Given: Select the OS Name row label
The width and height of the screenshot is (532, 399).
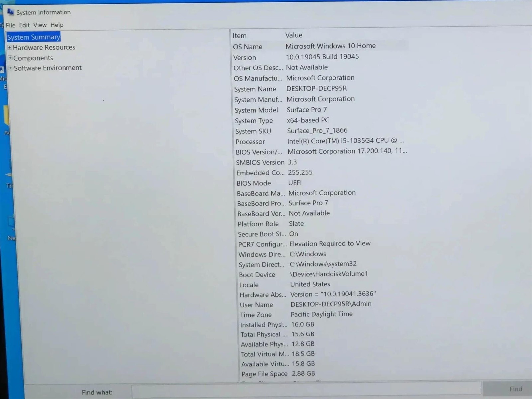Looking at the screenshot, I should click(x=248, y=47).
